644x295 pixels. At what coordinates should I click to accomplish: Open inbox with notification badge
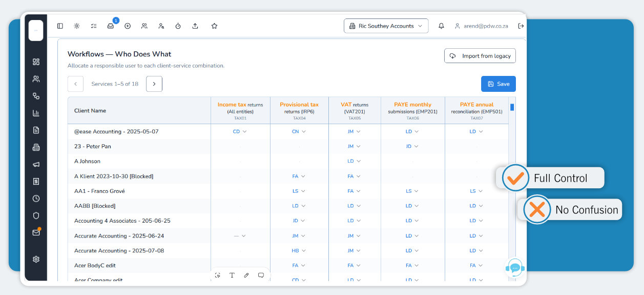tap(111, 26)
